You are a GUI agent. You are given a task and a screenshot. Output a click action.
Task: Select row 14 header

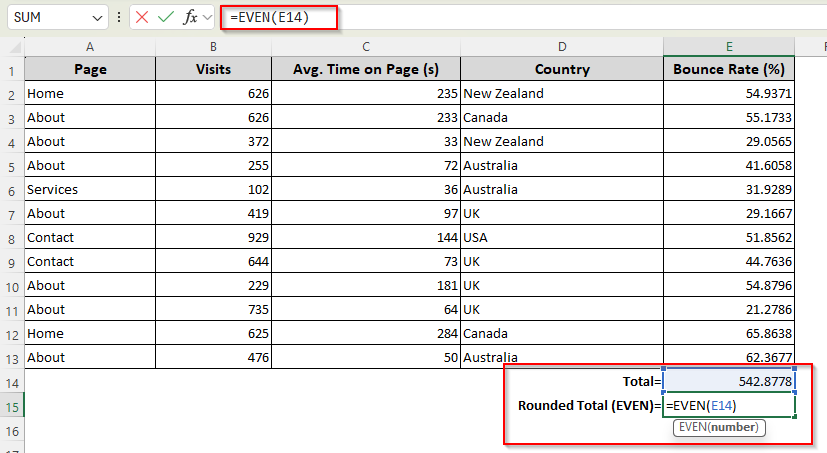point(12,383)
